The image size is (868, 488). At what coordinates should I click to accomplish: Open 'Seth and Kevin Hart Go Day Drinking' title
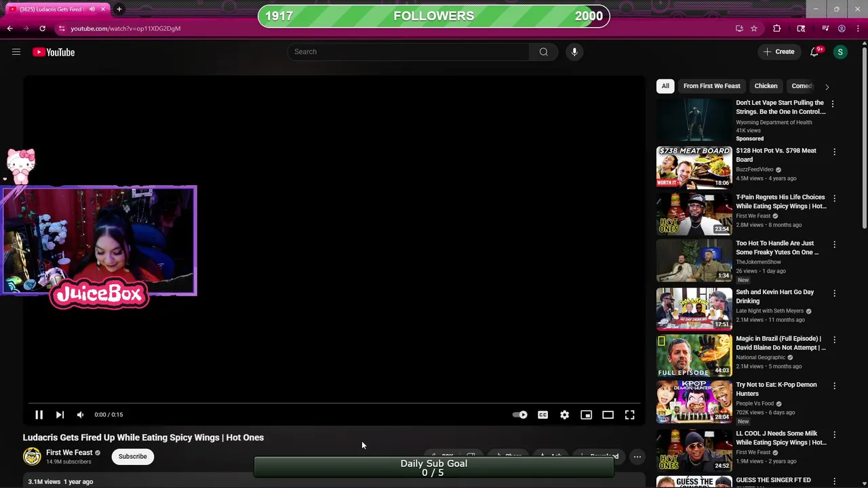coord(775,296)
